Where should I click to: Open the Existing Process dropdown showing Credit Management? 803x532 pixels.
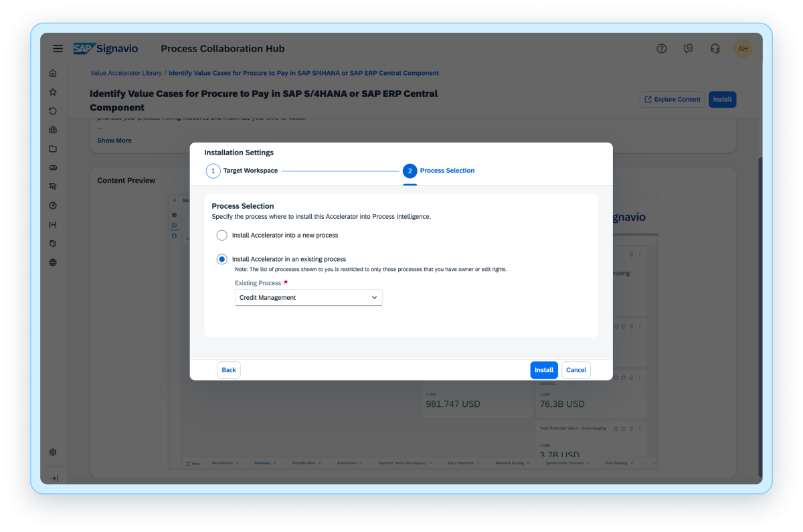tap(308, 297)
